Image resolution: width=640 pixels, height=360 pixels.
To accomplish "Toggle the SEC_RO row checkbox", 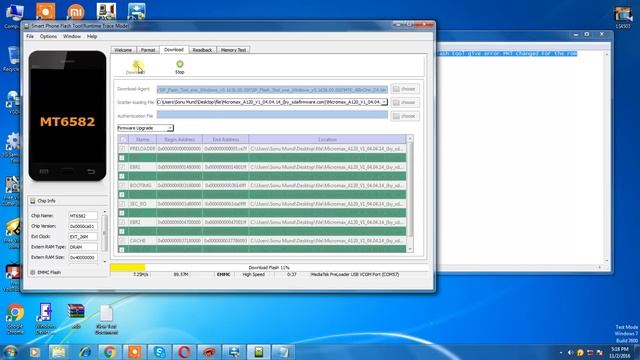I will point(122,204).
